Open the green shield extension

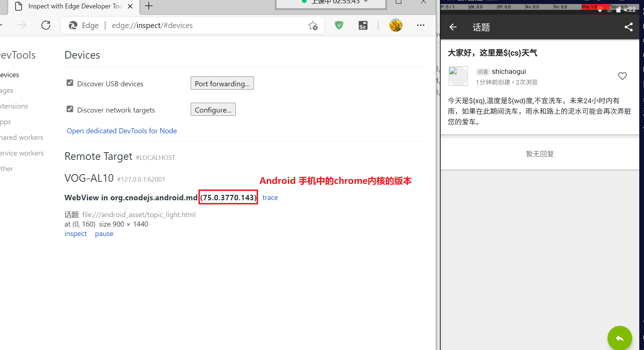[339, 25]
